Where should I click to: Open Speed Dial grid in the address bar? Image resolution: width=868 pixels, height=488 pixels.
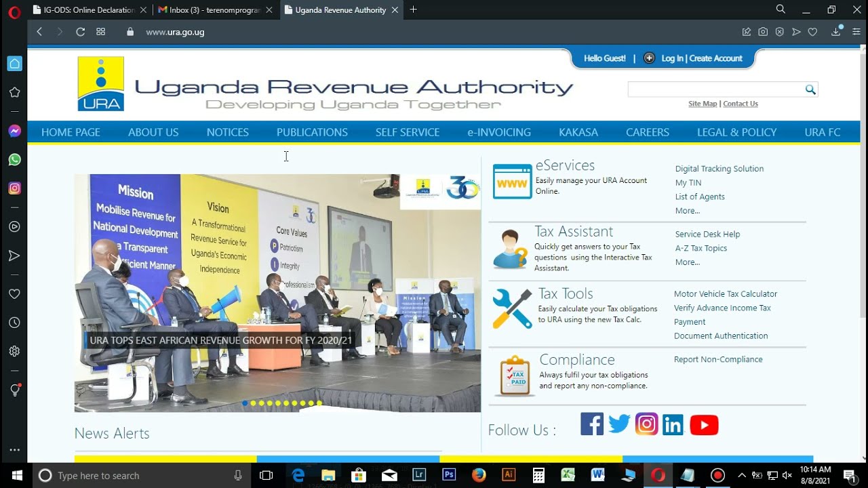101,32
